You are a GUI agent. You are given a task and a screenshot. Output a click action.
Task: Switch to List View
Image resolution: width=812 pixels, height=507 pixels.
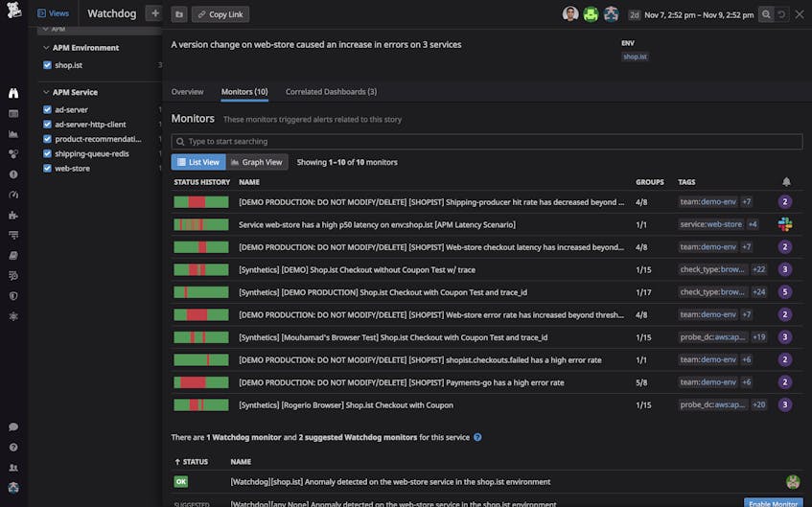point(198,162)
